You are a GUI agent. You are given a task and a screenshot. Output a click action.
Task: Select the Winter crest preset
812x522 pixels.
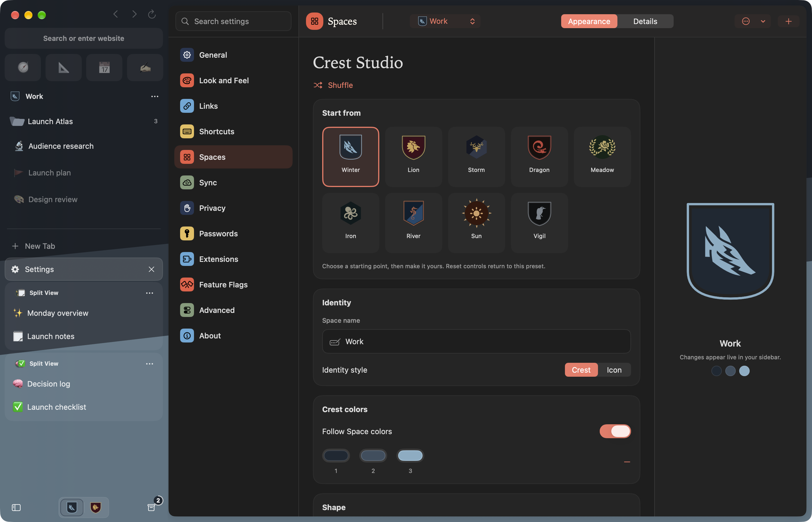click(350, 157)
